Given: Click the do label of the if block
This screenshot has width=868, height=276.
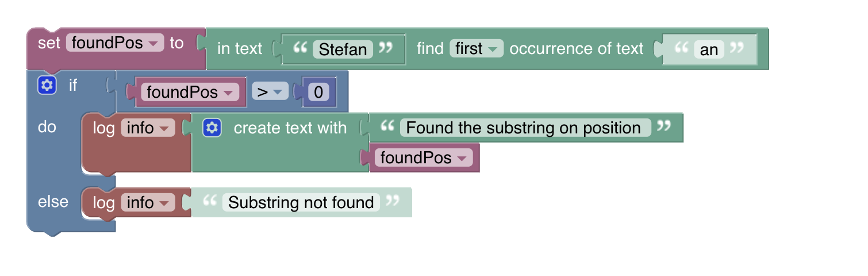Looking at the screenshot, I should coord(47,127).
